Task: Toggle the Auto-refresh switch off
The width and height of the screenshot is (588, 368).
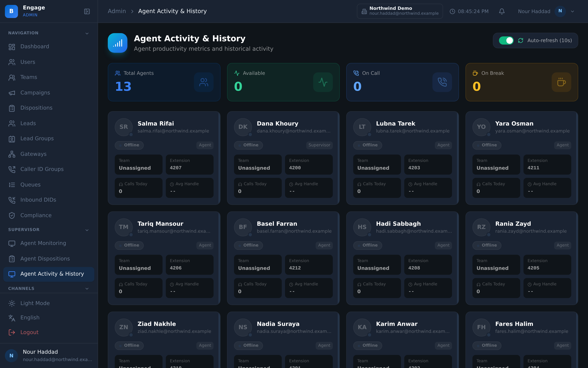Action: click(506, 40)
